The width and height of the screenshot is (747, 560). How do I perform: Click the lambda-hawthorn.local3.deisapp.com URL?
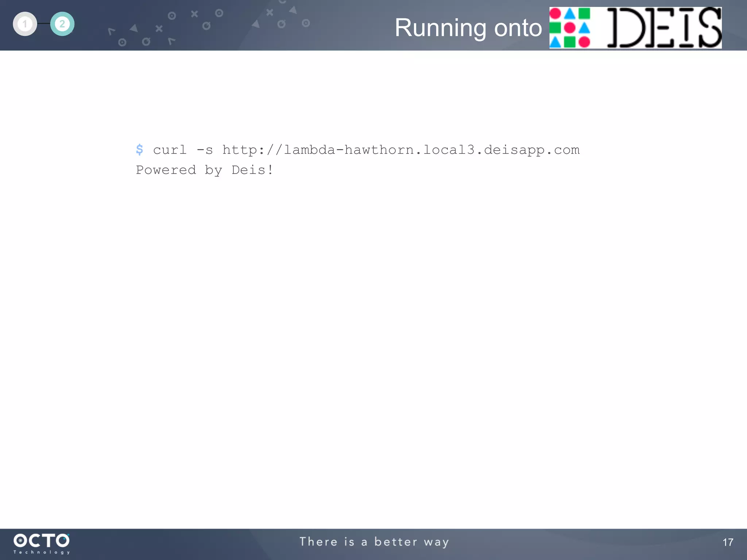pos(401,150)
